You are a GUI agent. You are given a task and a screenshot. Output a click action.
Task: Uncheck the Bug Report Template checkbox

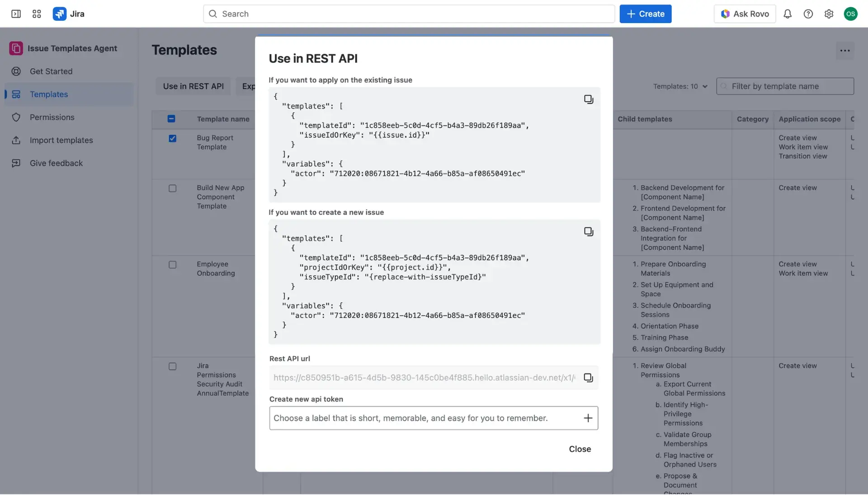(172, 138)
